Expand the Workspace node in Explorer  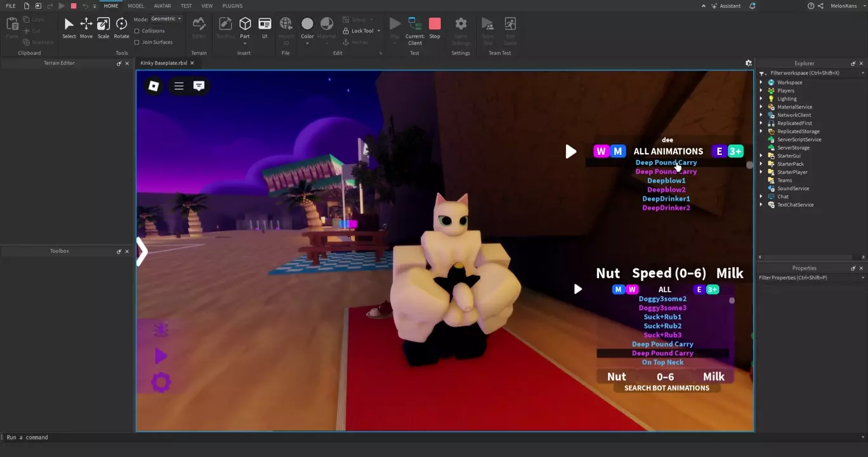[x=761, y=83]
